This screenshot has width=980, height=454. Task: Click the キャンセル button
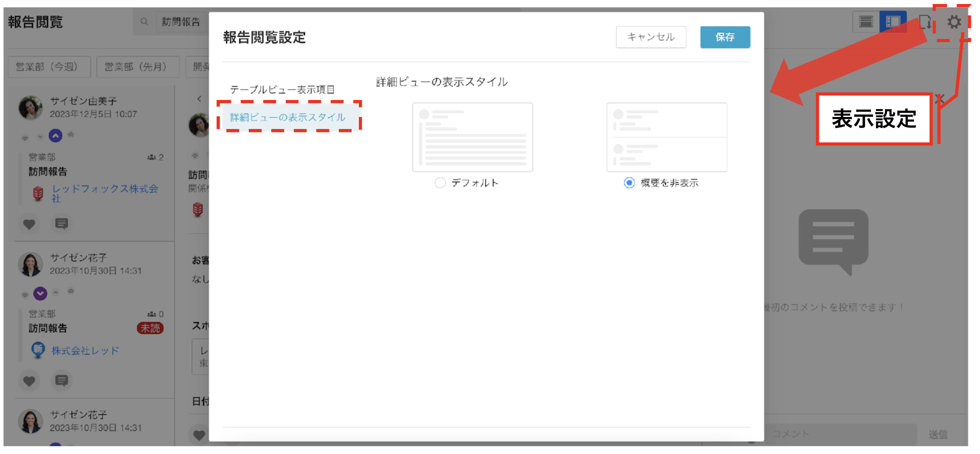[x=651, y=37]
